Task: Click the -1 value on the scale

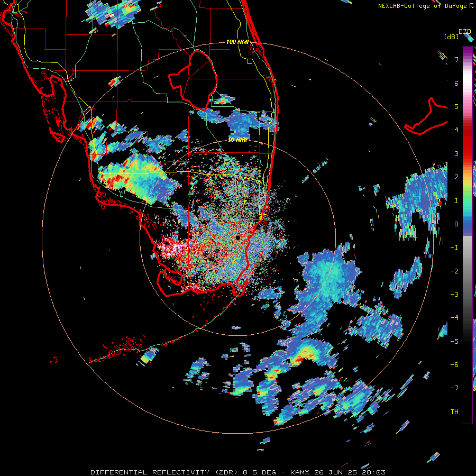Action: point(454,248)
